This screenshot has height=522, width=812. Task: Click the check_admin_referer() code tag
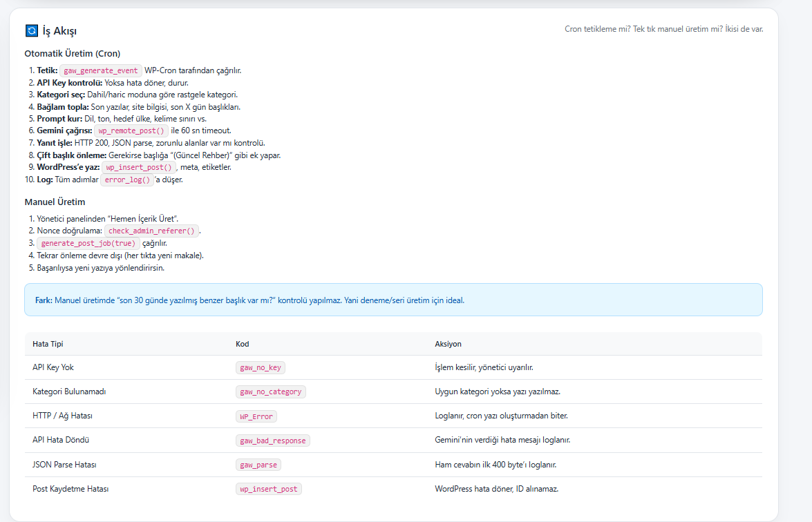[x=151, y=231]
